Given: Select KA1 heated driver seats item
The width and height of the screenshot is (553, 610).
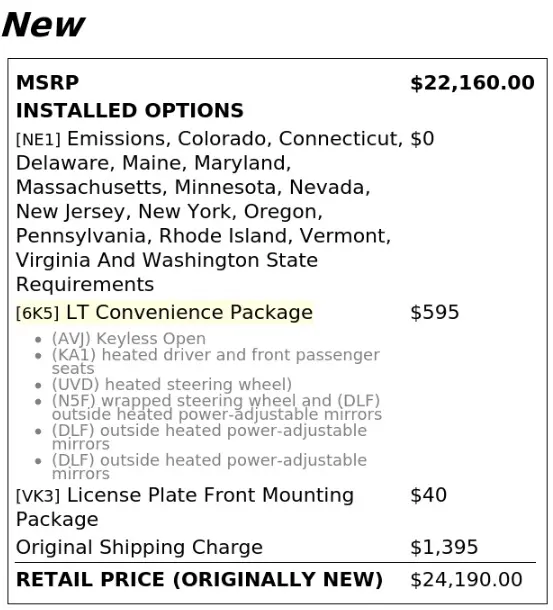Looking at the screenshot, I should tap(216, 361).
